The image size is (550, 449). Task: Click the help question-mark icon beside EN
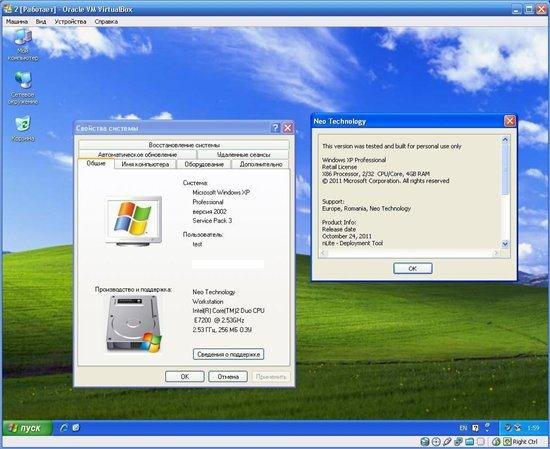click(476, 428)
